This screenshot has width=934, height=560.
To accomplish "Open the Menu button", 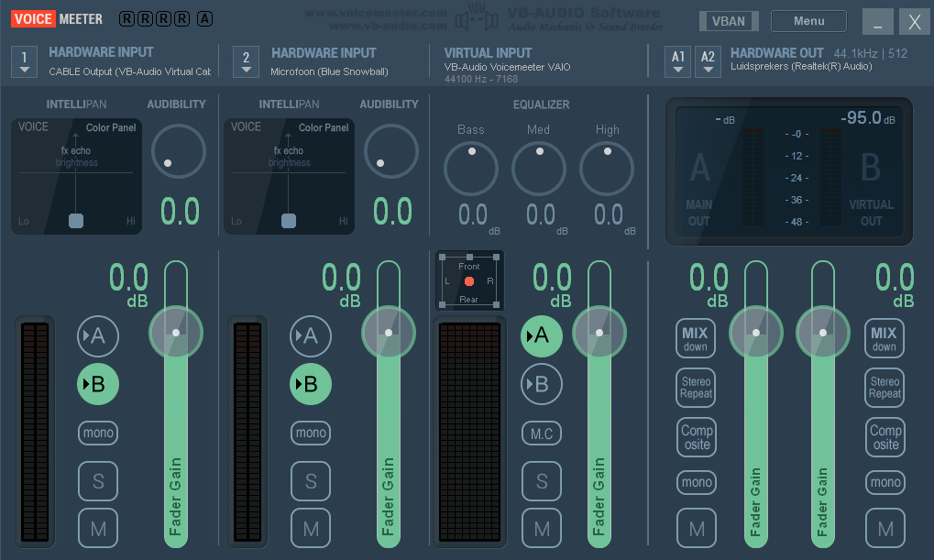I will (x=808, y=21).
